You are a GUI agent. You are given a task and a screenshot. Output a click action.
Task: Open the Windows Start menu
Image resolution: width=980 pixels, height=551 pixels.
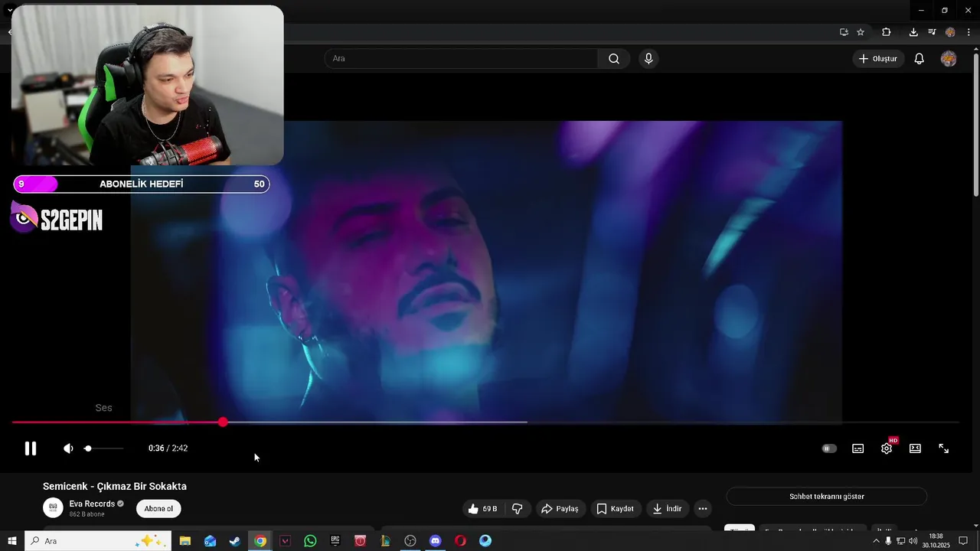click(x=12, y=541)
